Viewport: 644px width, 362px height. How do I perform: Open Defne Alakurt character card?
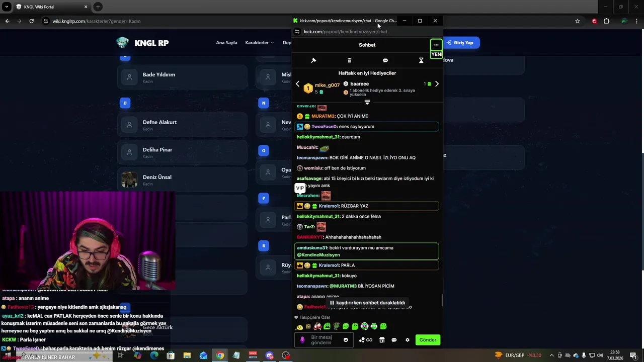182,125
